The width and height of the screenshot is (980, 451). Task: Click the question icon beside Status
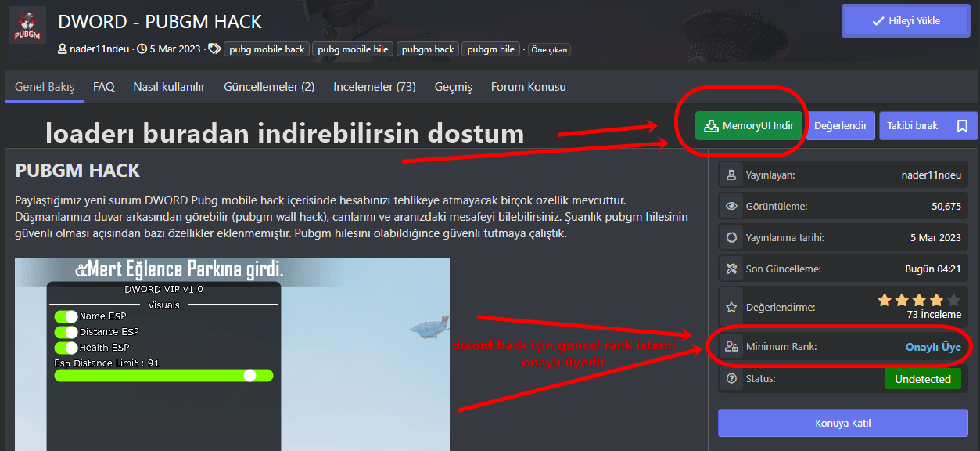[x=731, y=379]
